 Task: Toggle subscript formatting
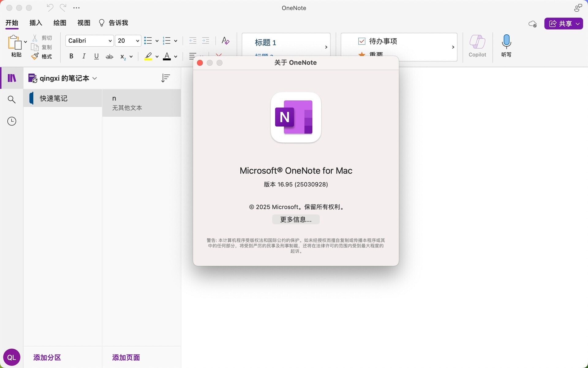click(x=123, y=57)
